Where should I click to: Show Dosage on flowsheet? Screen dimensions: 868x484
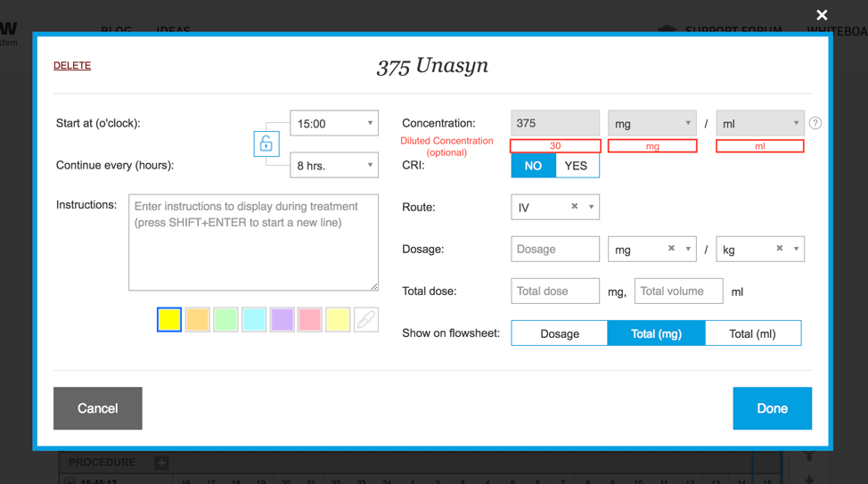click(x=560, y=333)
